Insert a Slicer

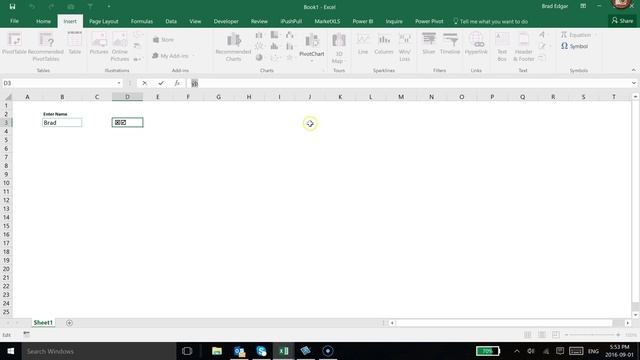[x=429, y=43]
